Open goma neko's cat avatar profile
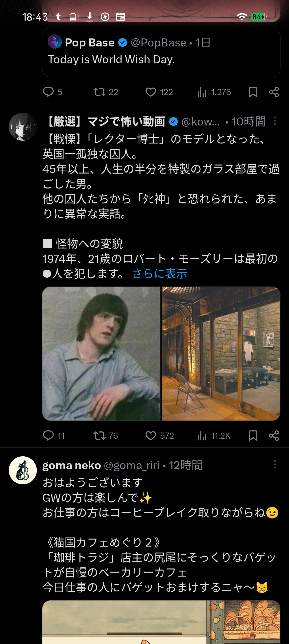The image size is (289, 644). tap(23, 470)
